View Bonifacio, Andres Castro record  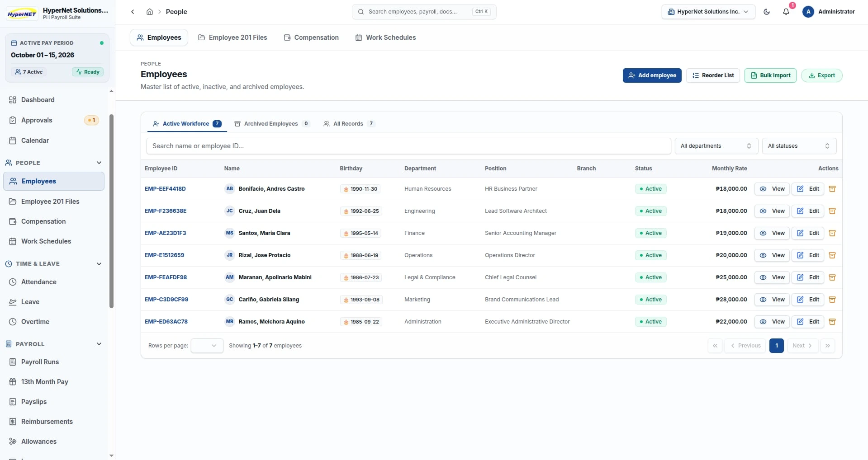pos(772,189)
